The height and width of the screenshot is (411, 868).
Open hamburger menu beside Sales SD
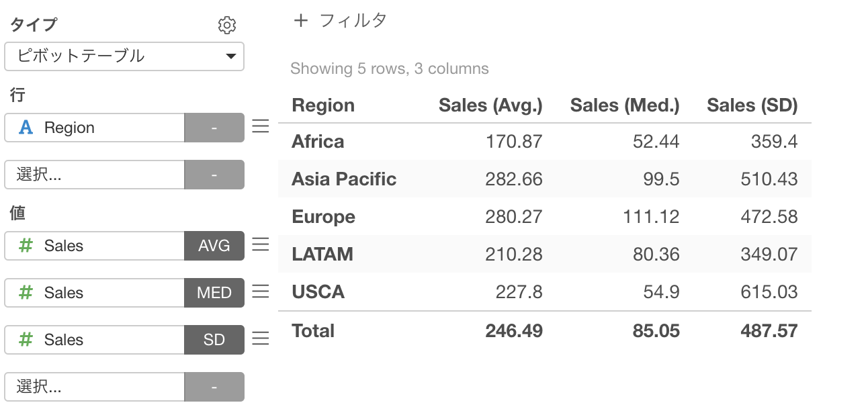click(261, 338)
